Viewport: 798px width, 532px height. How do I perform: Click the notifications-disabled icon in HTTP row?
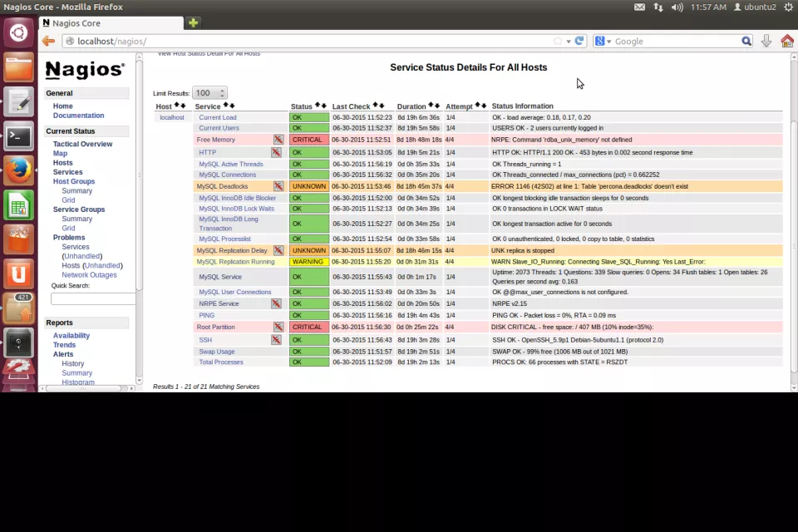[x=276, y=152]
